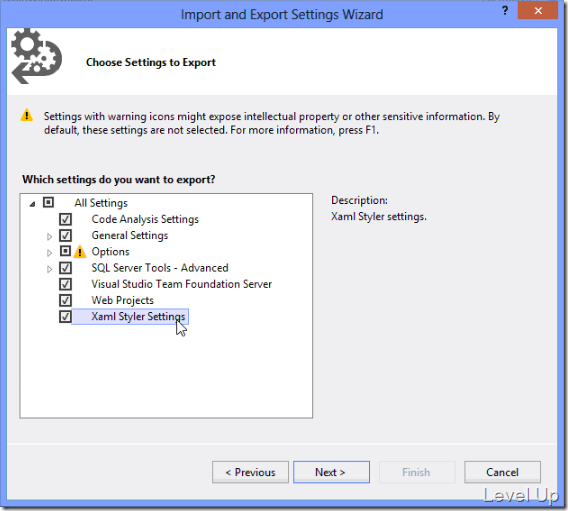This screenshot has width=568, height=511.
Task: Toggle the Options checkbox
Action: (x=65, y=251)
